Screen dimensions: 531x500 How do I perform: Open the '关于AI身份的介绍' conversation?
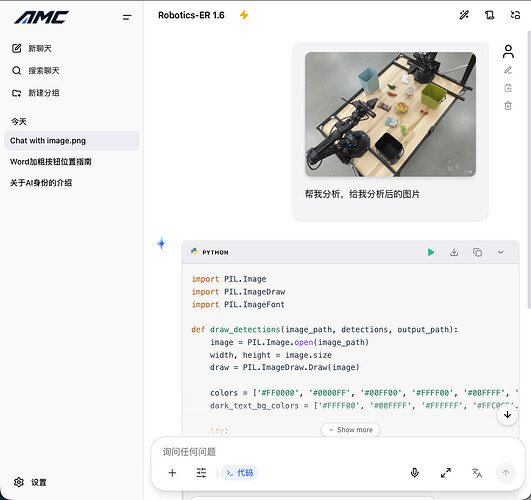pyautogui.click(x=72, y=183)
